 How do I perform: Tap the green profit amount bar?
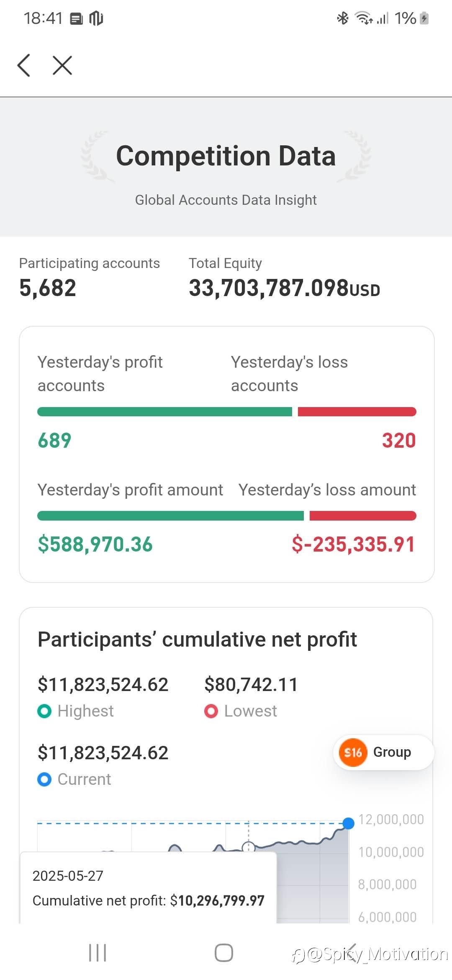(x=170, y=516)
